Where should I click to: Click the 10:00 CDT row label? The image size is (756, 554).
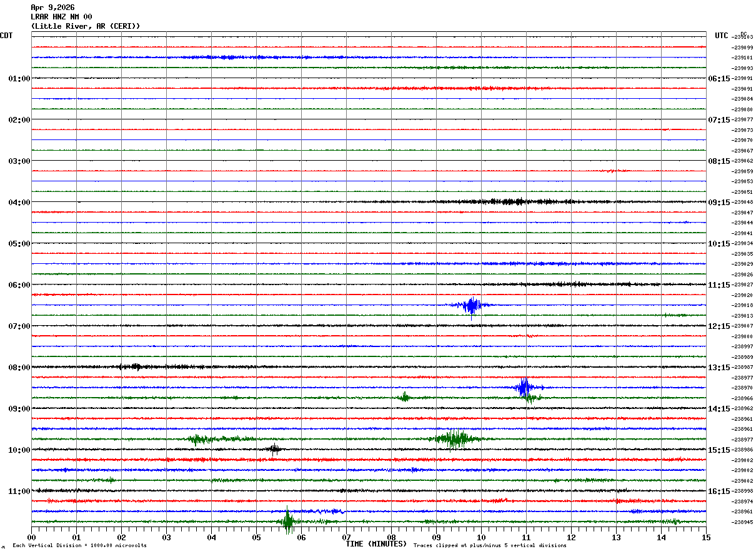point(19,450)
